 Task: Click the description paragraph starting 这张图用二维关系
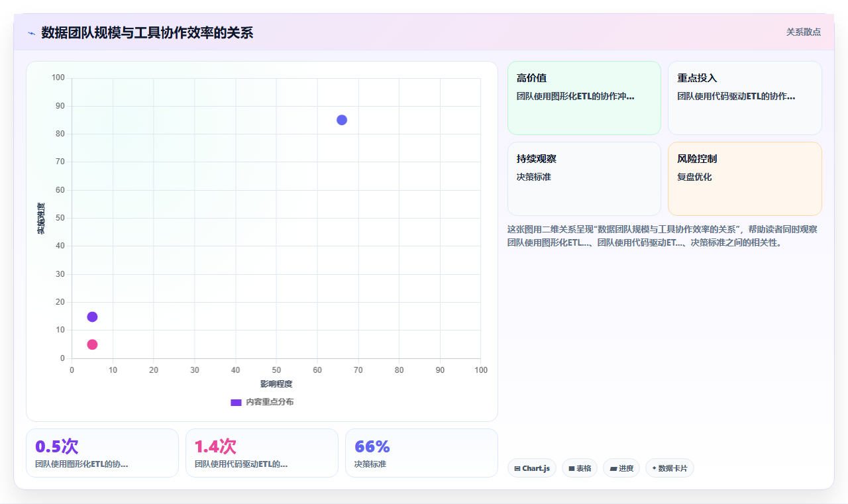coord(662,236)
